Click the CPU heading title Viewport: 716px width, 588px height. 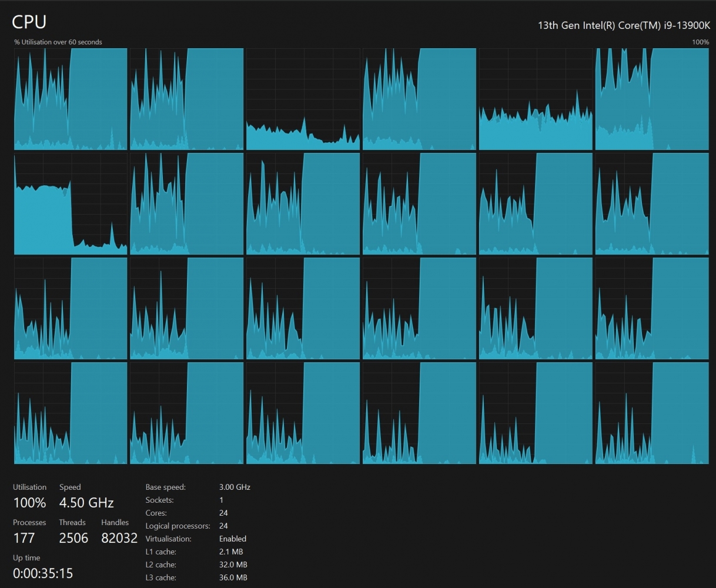pyautogui.click(x=29, y=22)
